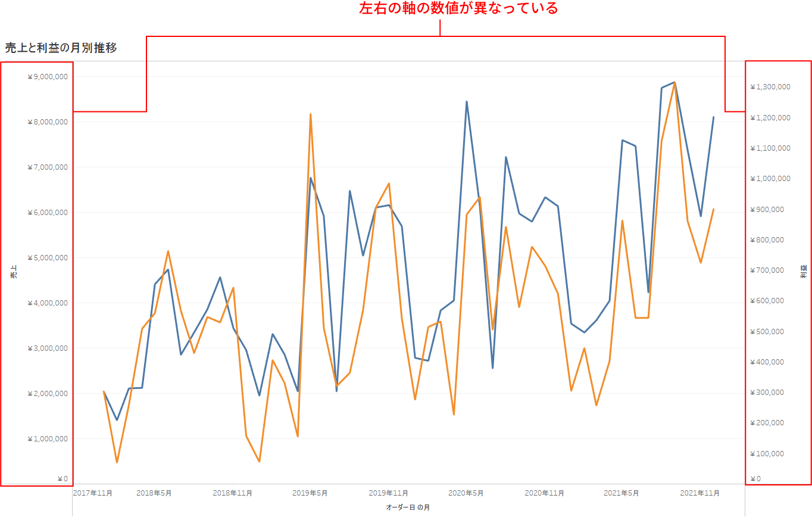The image size is (812, 520).
Task: Click the 2021年5月 date label
Action: (x=622, y=493)
